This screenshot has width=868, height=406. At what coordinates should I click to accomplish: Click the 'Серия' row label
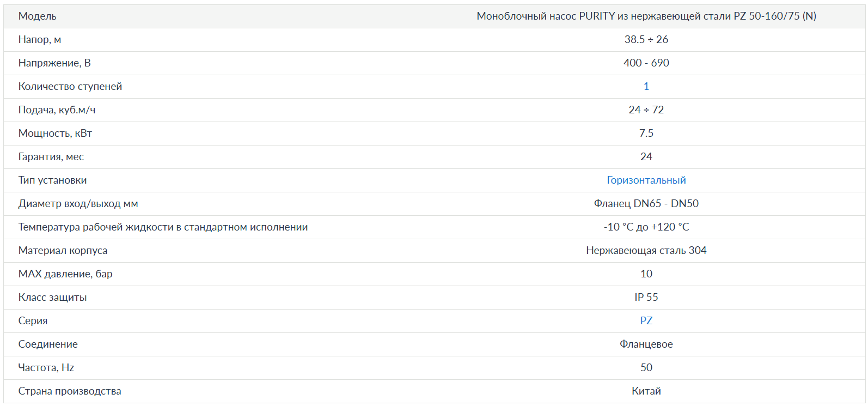click(33, 320)
